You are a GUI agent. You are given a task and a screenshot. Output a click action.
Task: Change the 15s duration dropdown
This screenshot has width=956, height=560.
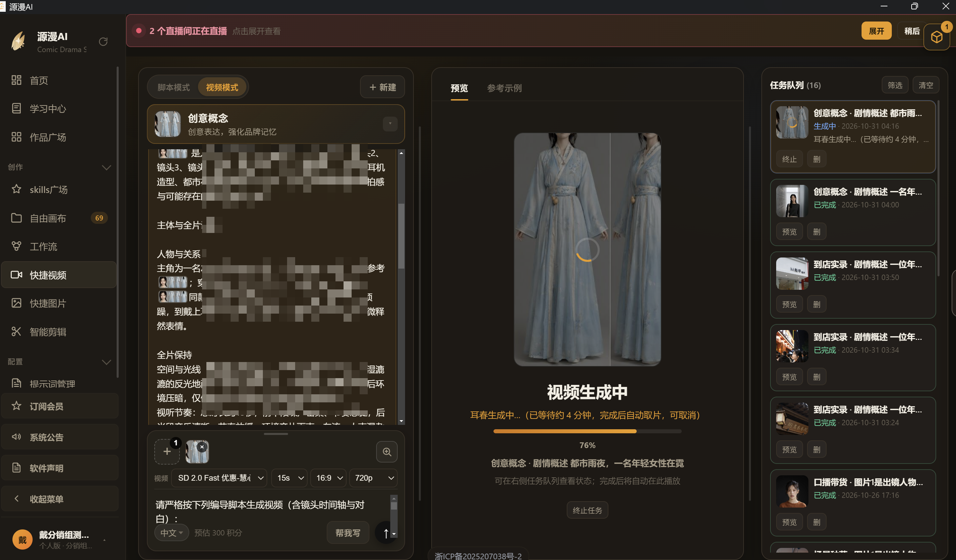289,478
